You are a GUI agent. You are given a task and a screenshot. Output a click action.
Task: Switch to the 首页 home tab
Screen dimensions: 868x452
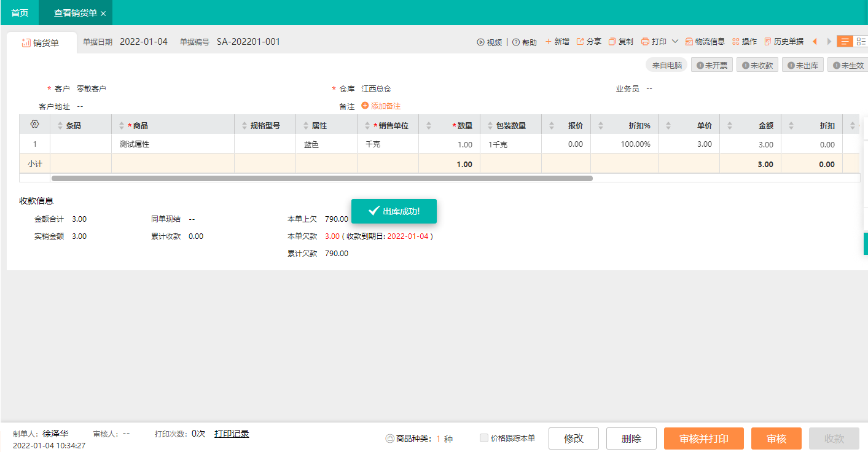pos(20,13)
